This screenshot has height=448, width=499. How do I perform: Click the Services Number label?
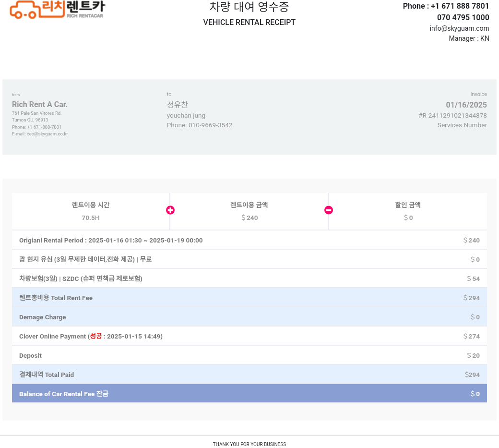tap(462, 125)
